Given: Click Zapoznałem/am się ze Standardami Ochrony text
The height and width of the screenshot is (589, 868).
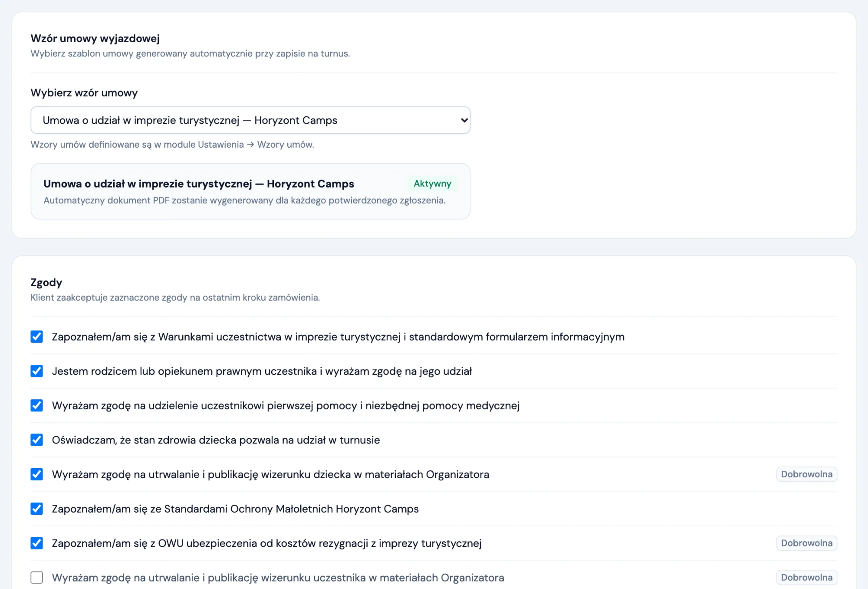Looking at the screenshot, I should tap(235, 509).
